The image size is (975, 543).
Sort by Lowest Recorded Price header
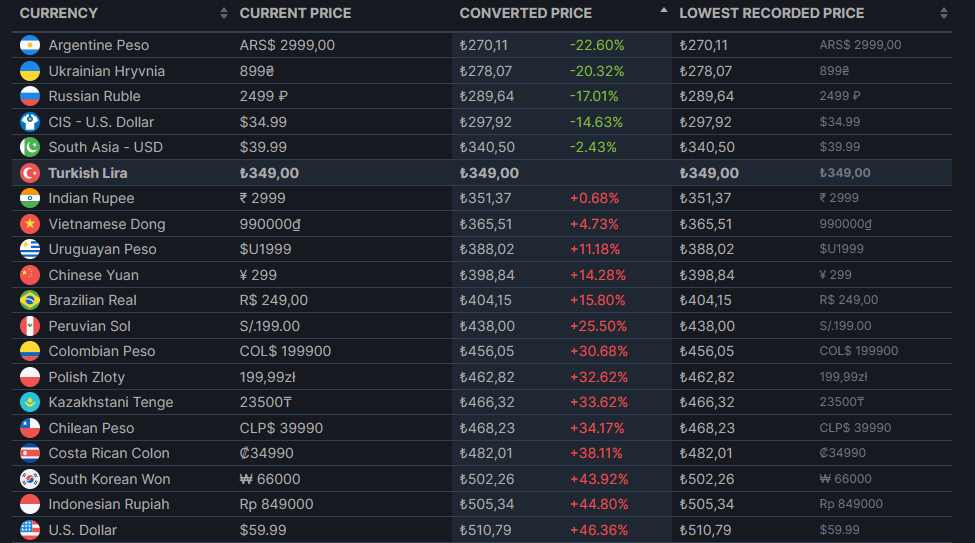pyautogui.click(x=772, y=13)
